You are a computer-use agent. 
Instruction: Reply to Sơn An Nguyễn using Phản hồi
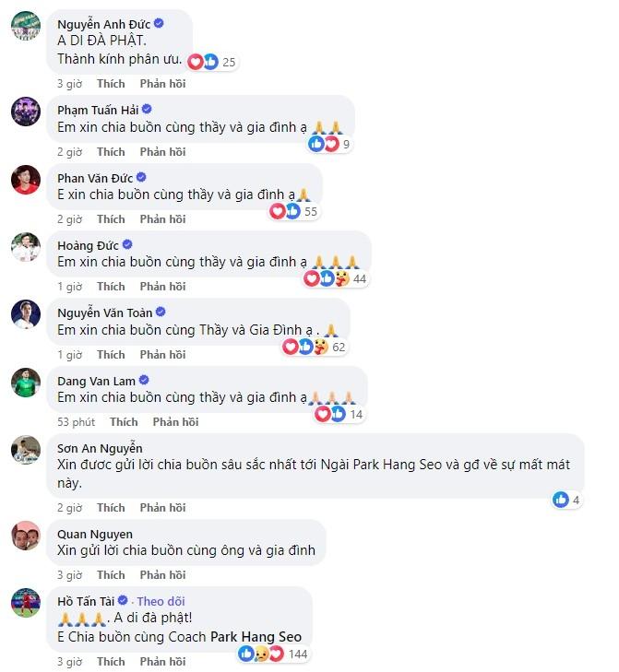163,507
